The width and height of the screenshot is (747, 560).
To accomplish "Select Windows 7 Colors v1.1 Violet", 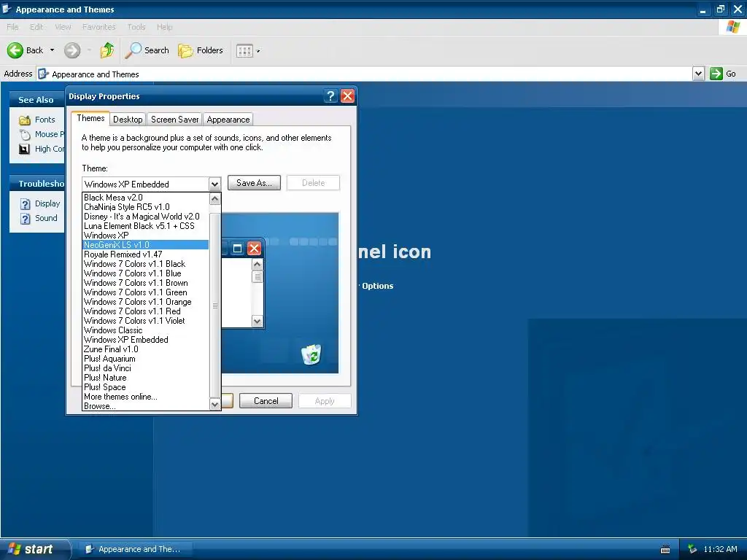I will click(x=146, y=321).
